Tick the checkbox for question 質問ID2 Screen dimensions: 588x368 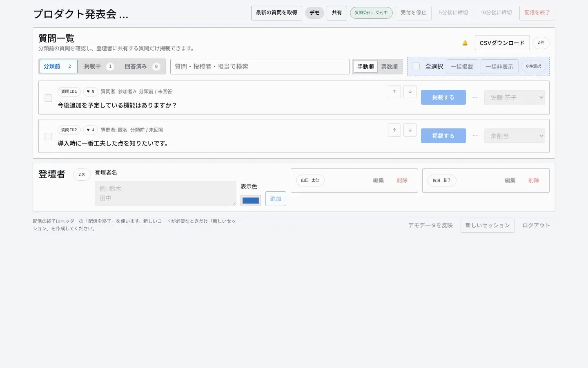[x=48, y=137]
